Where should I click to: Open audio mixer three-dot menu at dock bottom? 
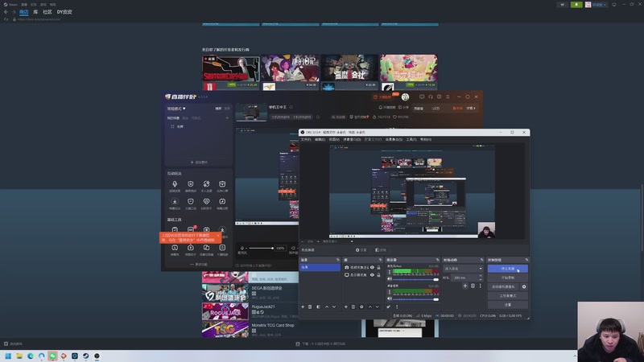[x=397, y=306]
